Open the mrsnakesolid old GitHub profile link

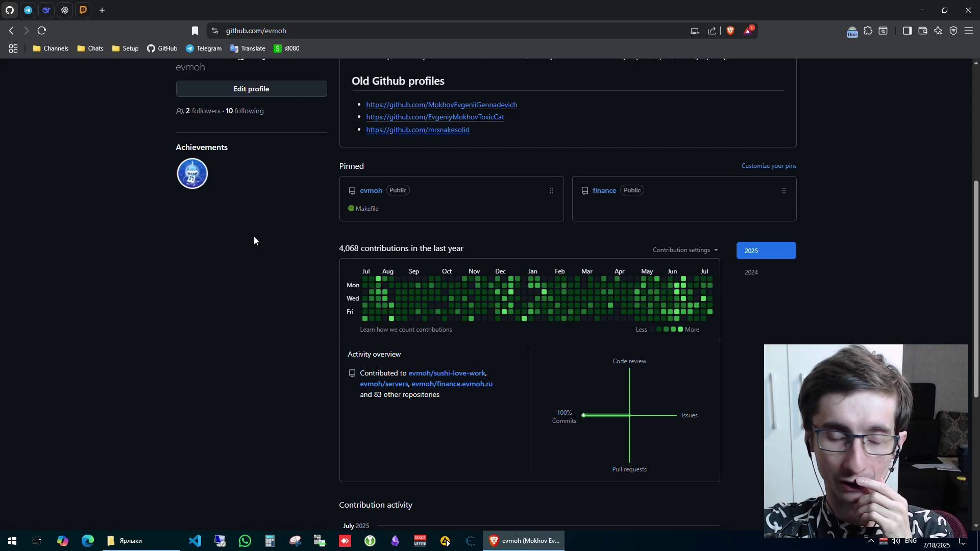pos(418,130)
